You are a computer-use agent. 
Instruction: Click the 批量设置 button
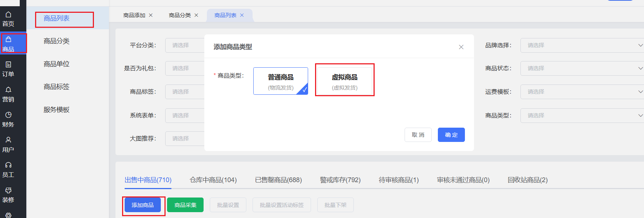[x=228, y=205]
